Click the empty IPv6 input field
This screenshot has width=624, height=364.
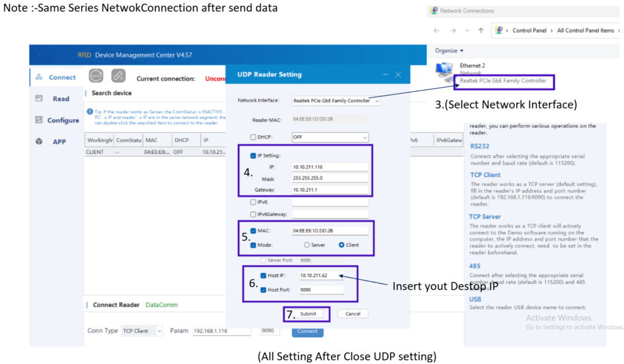tap(330, 202)
